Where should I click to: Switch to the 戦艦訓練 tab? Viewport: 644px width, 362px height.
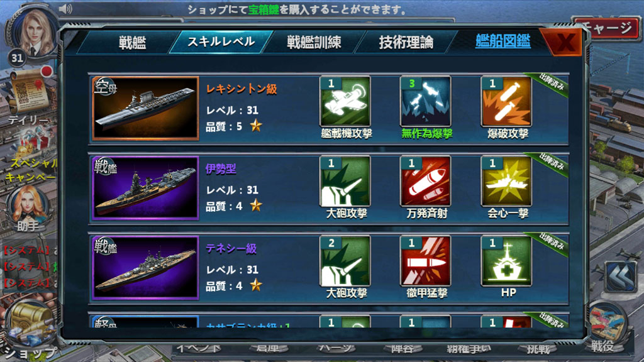point(314,42)
